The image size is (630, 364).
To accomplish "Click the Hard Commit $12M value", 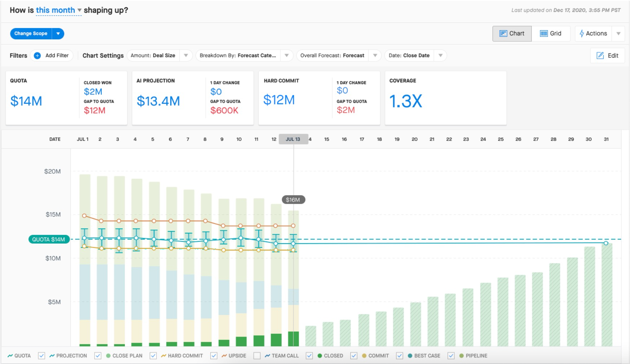I will [279, 100].
